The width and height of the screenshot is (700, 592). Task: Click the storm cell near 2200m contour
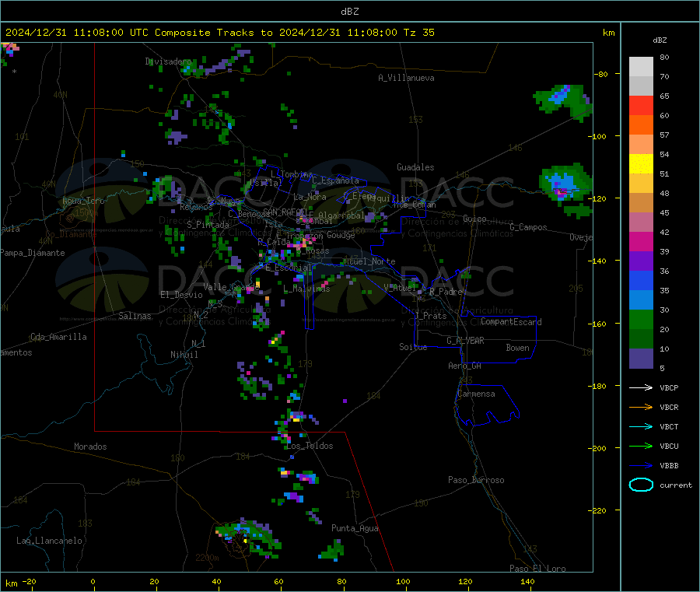coord(248,538)
